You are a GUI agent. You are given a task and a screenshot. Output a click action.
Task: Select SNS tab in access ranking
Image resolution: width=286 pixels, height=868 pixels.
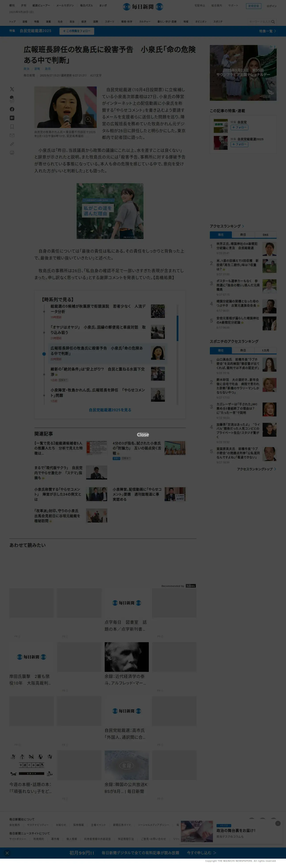266,235
